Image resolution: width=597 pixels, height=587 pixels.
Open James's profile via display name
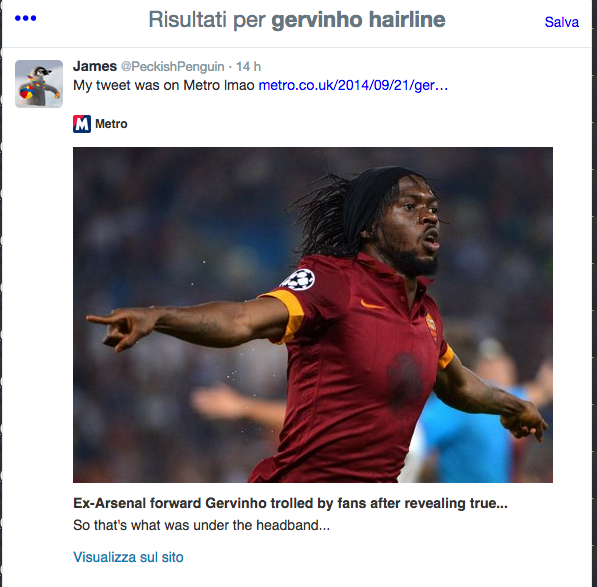[x=95, y=66]
